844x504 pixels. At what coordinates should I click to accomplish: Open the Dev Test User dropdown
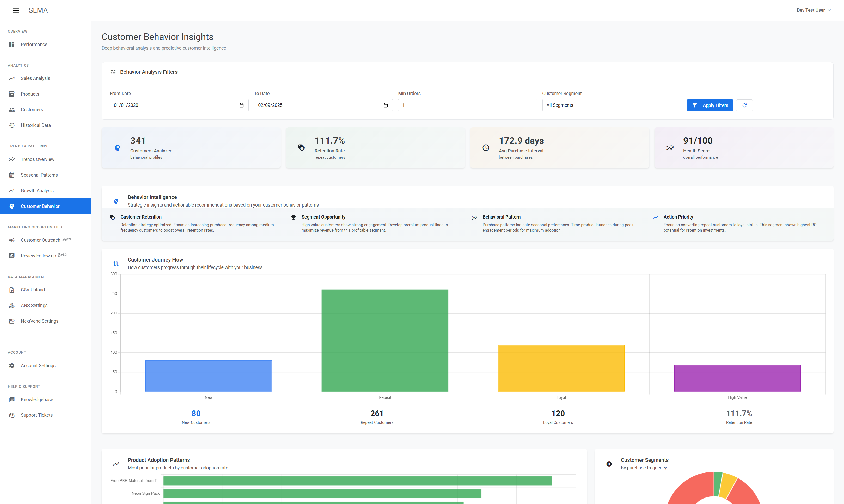click(x=814, y=10)
